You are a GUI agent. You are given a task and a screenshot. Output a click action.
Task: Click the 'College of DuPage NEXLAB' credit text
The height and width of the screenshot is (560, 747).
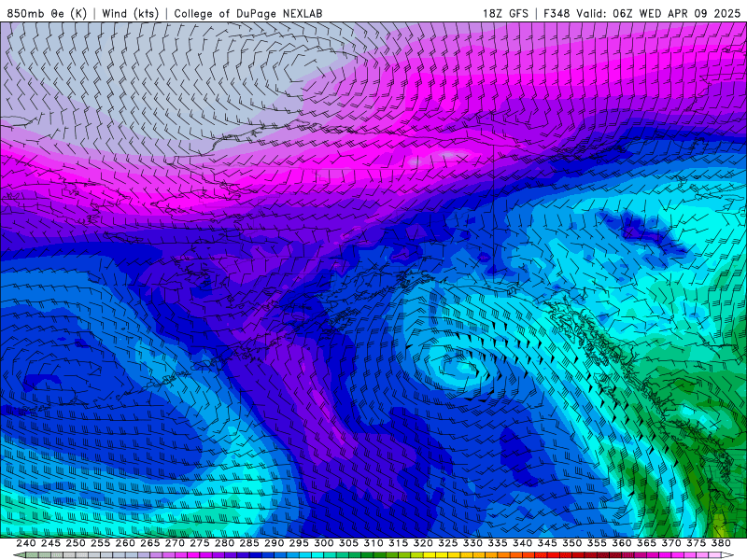coord(248,13)
